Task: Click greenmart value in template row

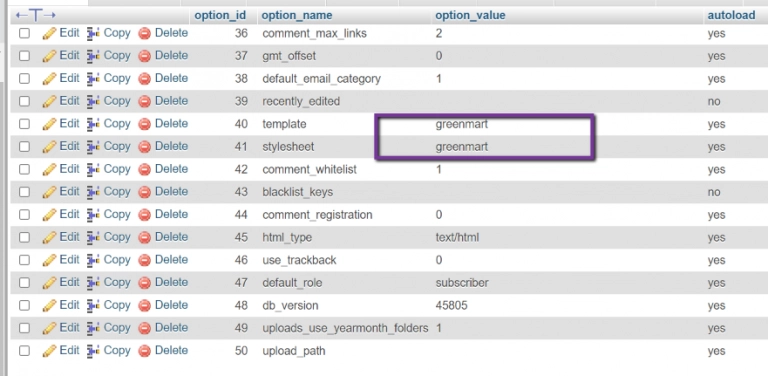Action: 462,124
